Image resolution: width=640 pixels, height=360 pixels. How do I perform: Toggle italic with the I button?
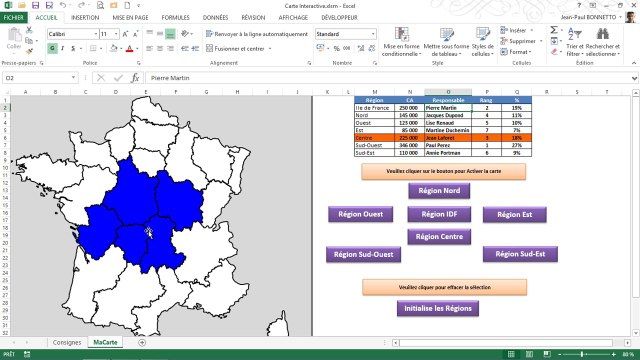(62, 48)
